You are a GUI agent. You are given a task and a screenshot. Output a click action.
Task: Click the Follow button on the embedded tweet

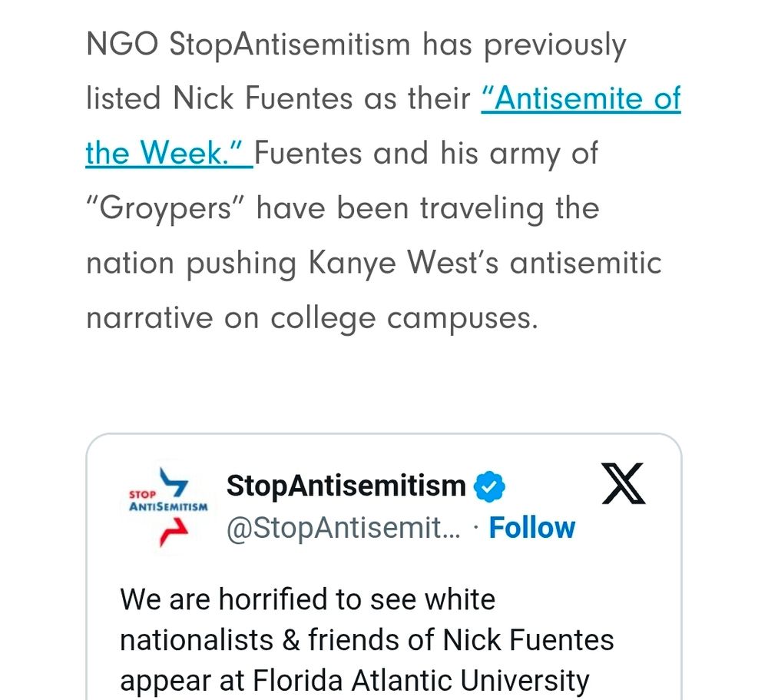coord(532,527)
